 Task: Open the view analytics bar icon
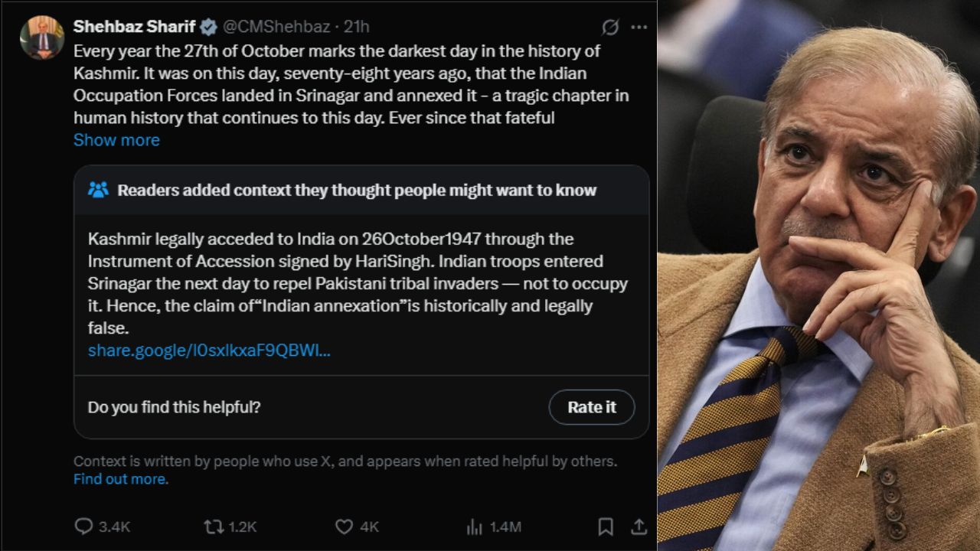pyautogui.click(x=475, y=527)
